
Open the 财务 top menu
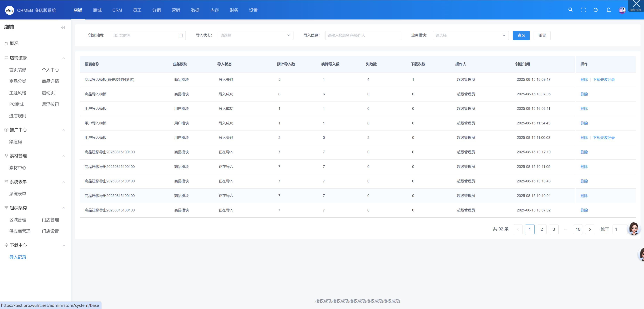coord(234,10)
